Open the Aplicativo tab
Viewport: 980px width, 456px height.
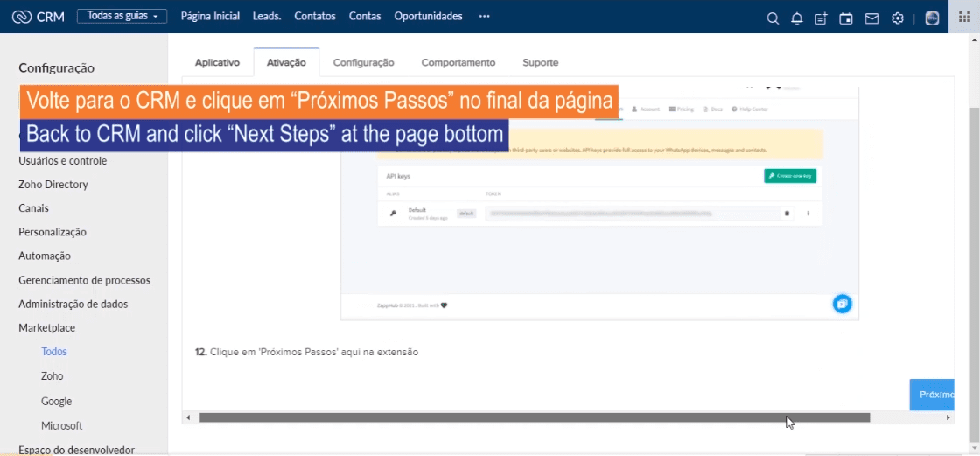[217, 62]
